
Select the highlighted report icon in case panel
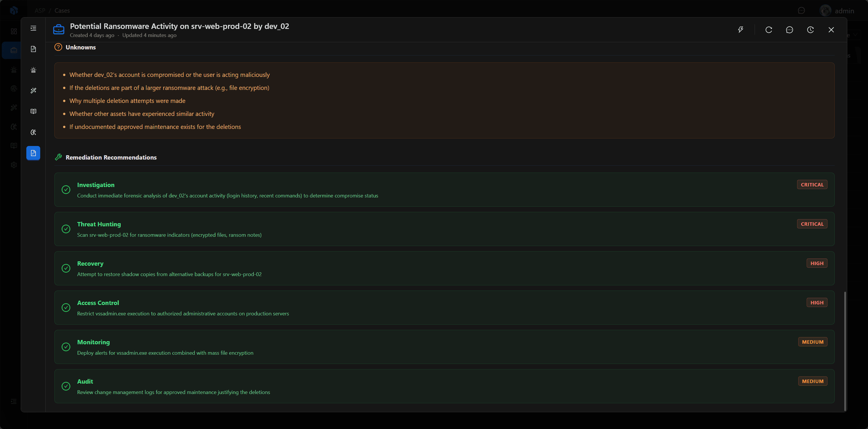coord(33,153)
